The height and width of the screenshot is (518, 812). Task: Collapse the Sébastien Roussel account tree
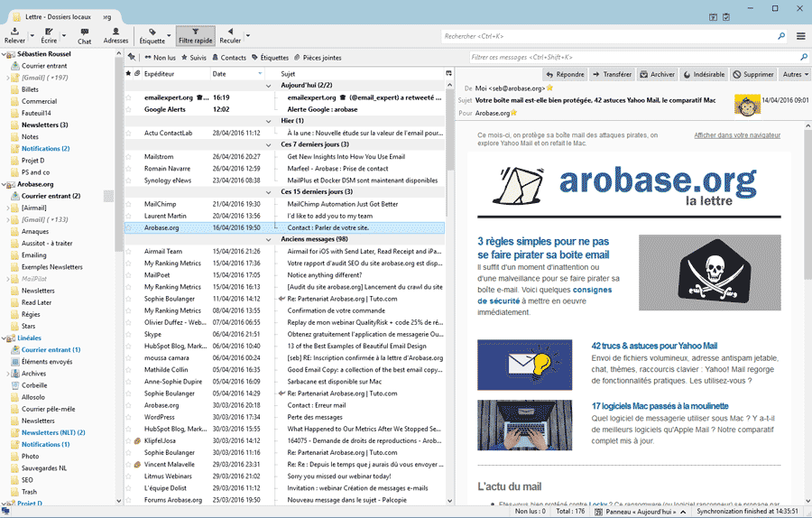[4, 54]
